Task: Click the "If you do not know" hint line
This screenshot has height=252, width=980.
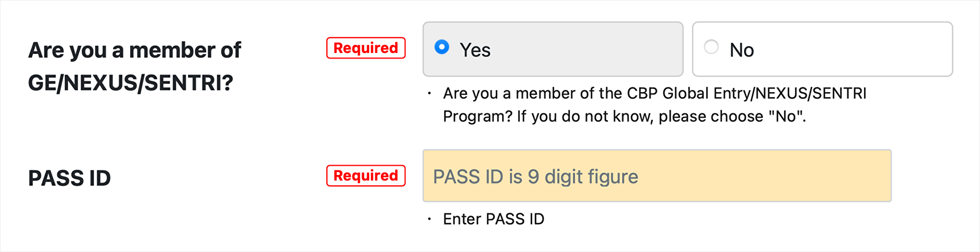Action: [624, 117]
